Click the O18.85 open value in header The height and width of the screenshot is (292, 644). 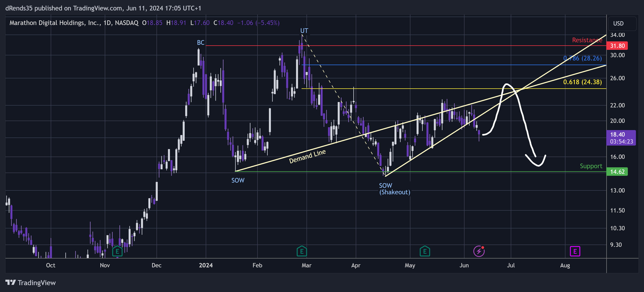152,23
